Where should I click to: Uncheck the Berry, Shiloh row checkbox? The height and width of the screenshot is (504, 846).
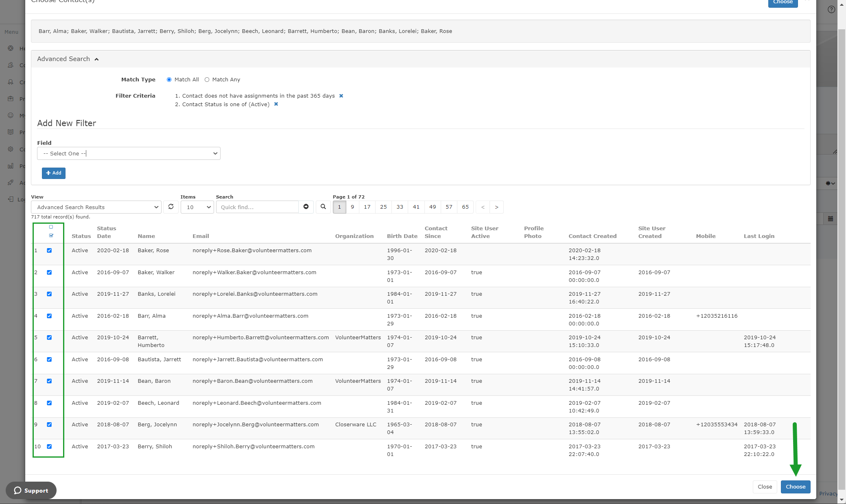pos(49,447)
